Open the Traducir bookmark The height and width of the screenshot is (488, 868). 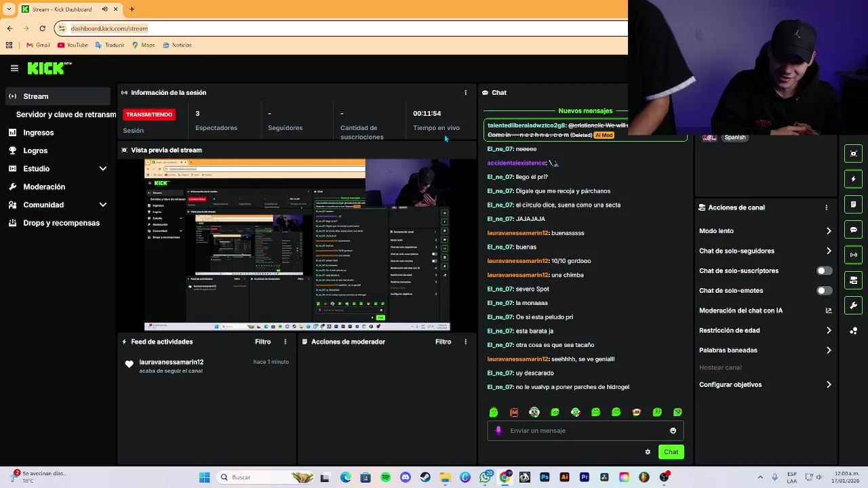point(110,45)
